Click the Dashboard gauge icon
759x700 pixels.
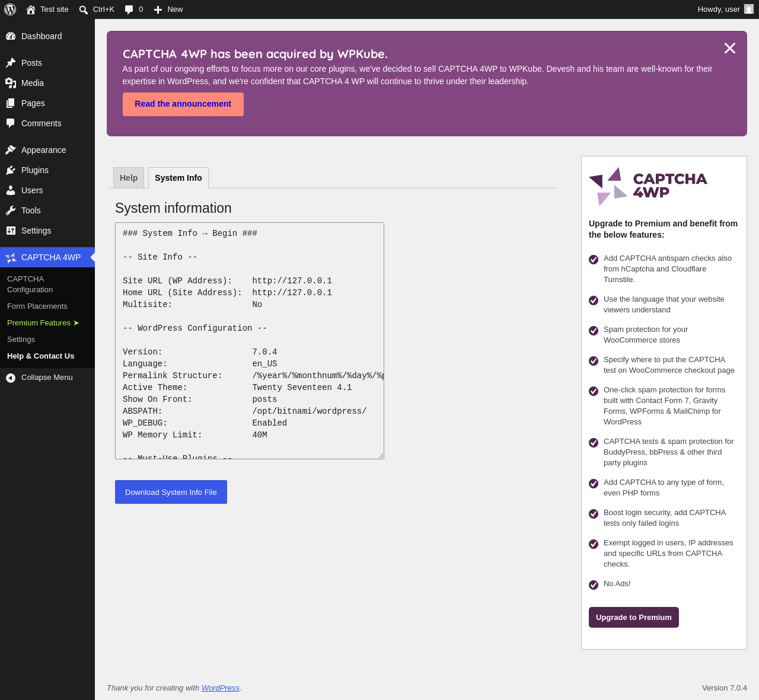[x=11, y=36]
